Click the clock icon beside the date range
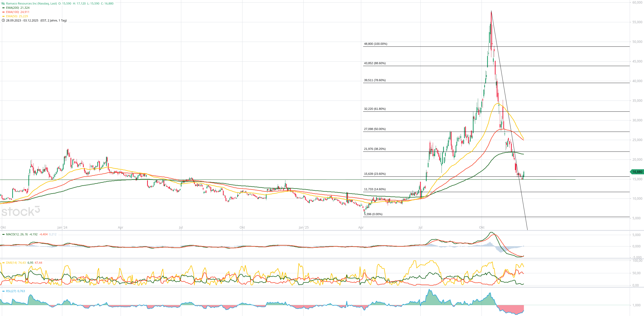The width and height of the screenshot is (644, 316). (x=3, y=20)
